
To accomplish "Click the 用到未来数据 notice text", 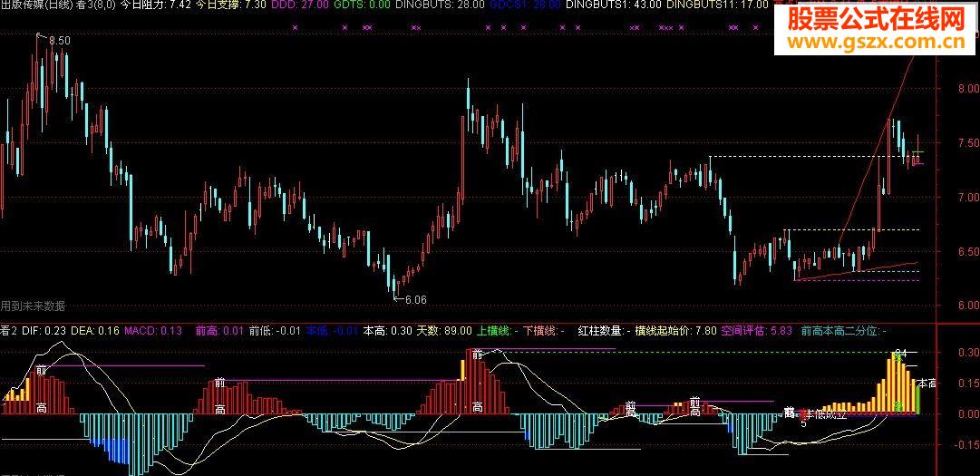I will 33,306.
